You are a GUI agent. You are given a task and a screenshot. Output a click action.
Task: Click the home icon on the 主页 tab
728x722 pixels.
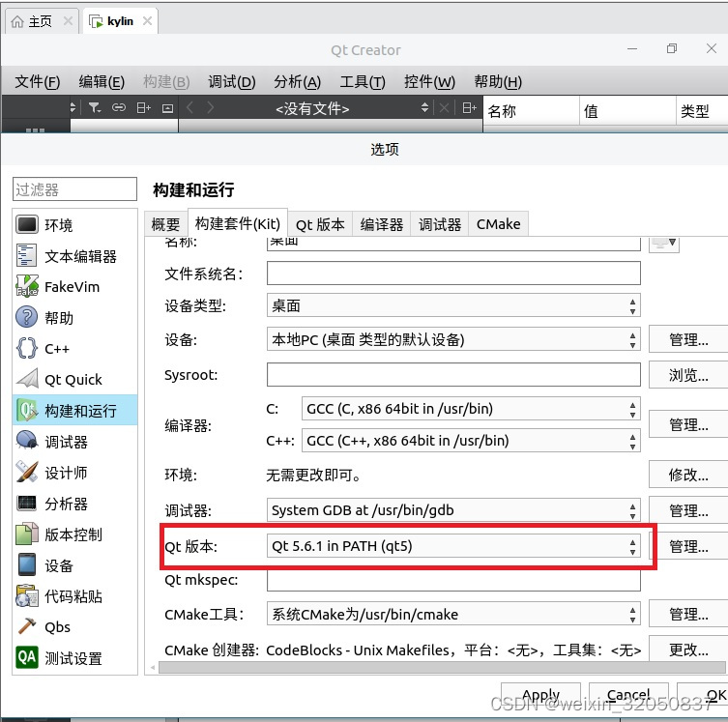17,21
